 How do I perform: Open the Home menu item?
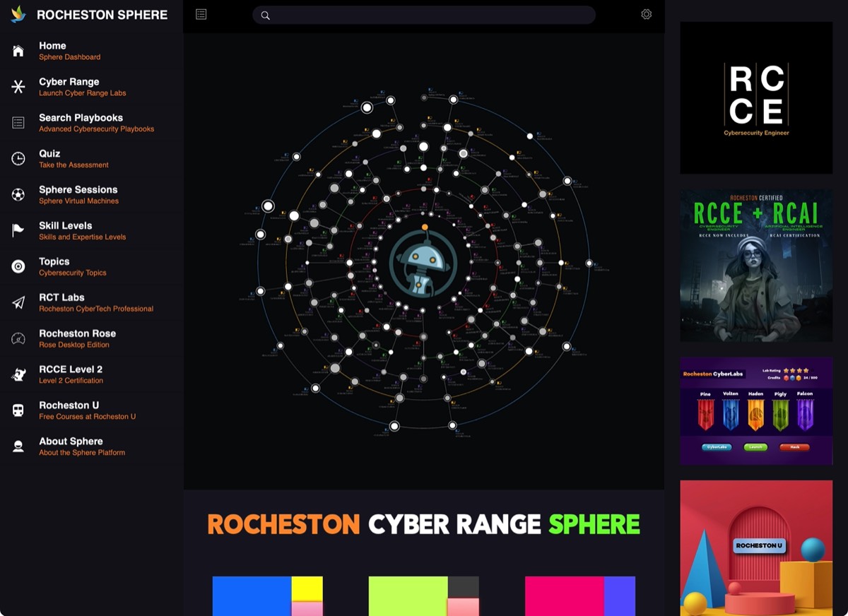click(92, 51)
